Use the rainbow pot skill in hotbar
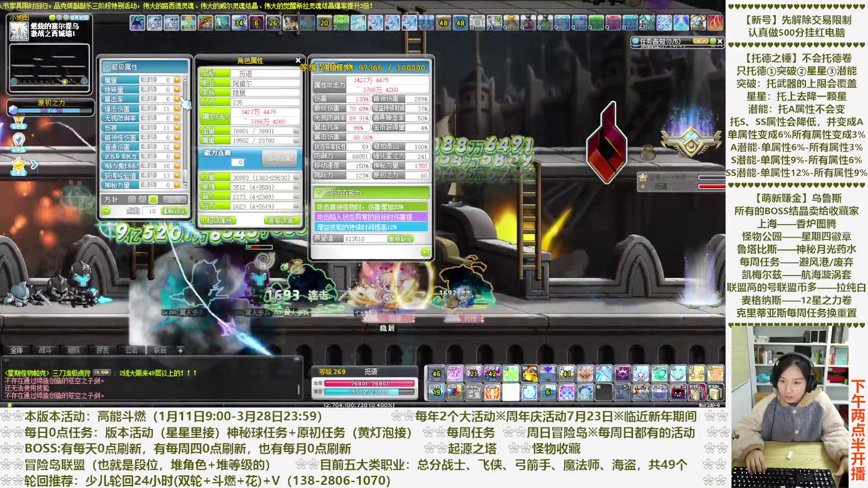 coord(529,374)
